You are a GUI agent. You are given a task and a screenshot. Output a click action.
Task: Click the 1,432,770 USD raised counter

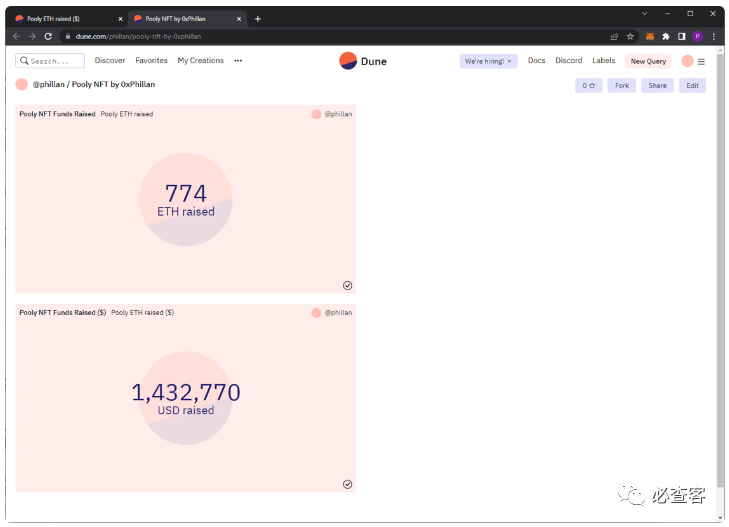click(x=186, y=398)
